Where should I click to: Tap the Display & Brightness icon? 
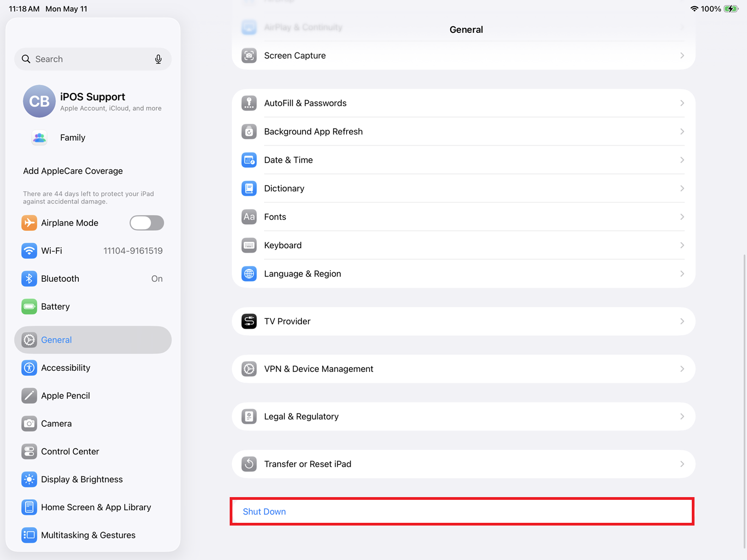point(30,480)
